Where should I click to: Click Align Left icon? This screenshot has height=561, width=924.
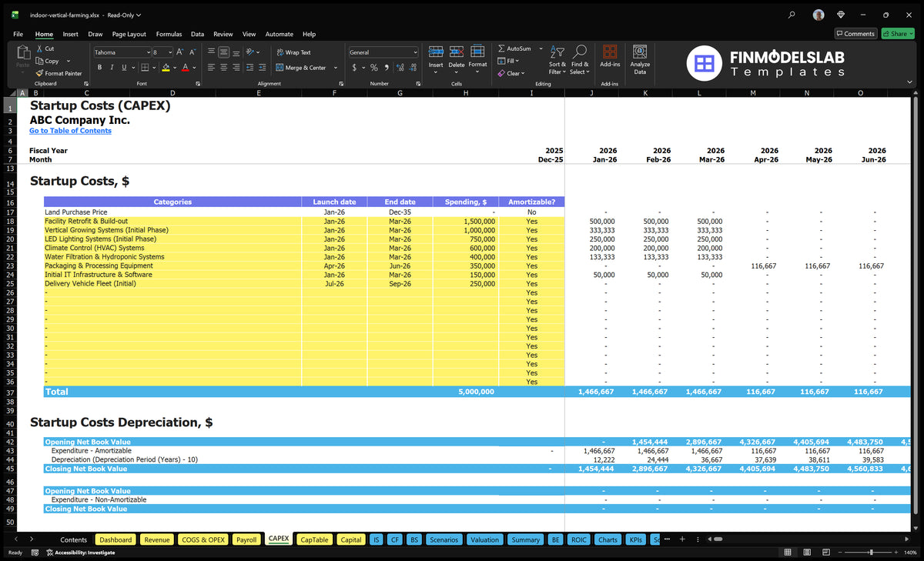click(211, 68)
